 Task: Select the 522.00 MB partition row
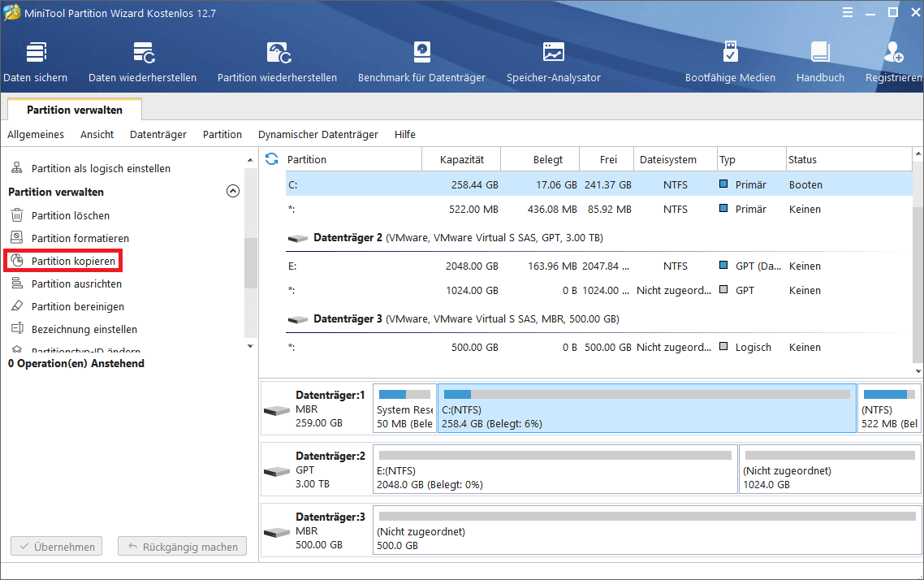click(x=598, y=210)
